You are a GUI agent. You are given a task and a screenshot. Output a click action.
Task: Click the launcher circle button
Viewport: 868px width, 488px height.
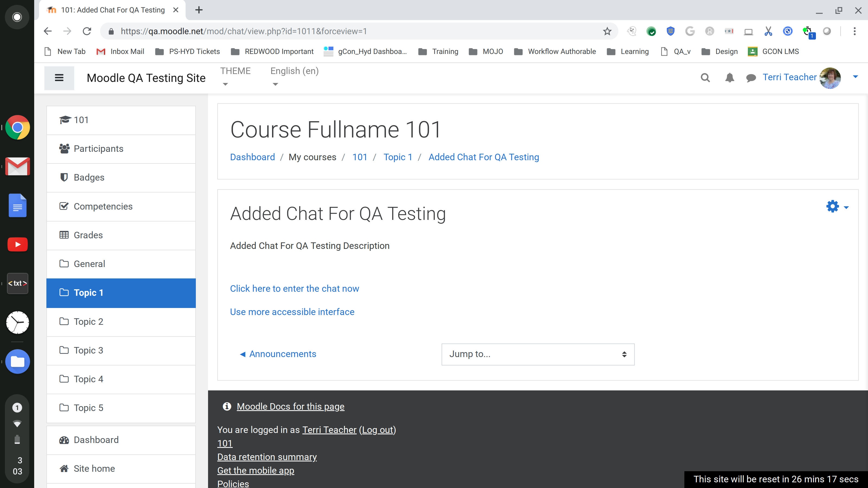17,17
